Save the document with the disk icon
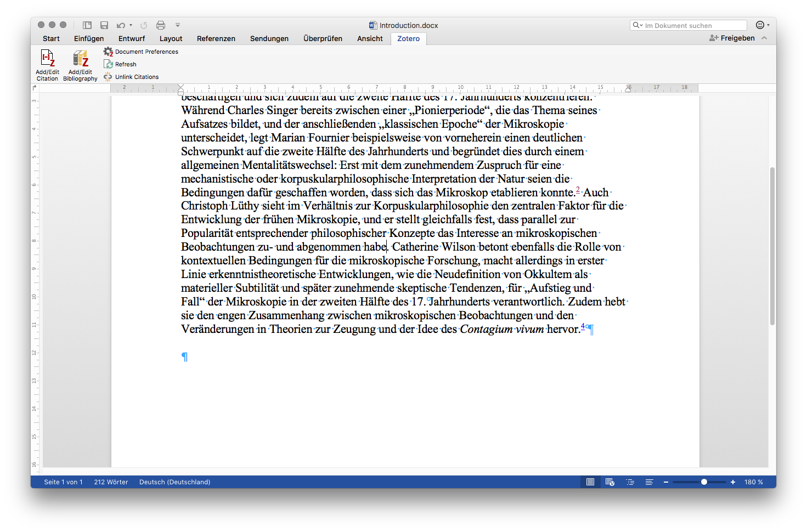This screenshot has height=532, width=807. coord(104,25)
